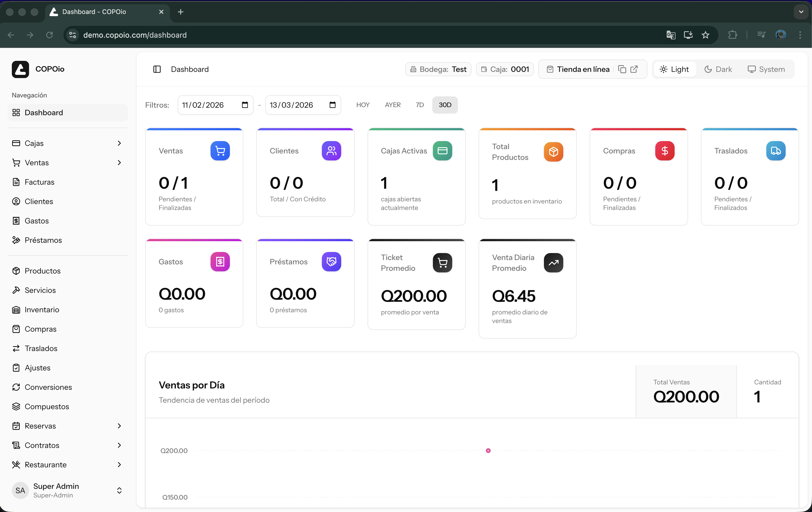The height and width of the screenshot is (512, 812).
Task: Click the blue Ventas cart icon
Action: point(220,151)
